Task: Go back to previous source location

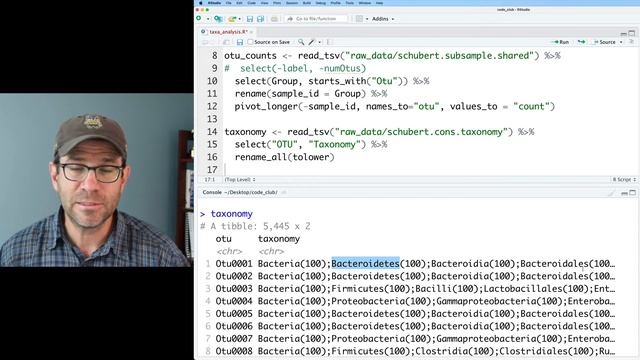Action: tap(205, 42)
